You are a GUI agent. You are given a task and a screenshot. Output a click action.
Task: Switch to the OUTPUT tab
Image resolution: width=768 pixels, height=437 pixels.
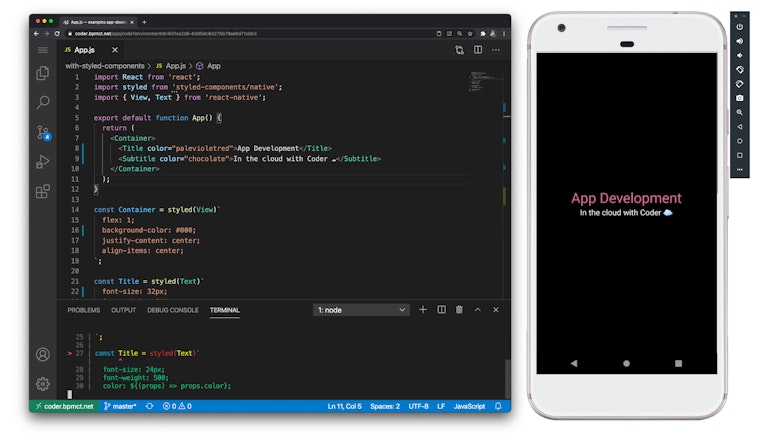point(123,310)
